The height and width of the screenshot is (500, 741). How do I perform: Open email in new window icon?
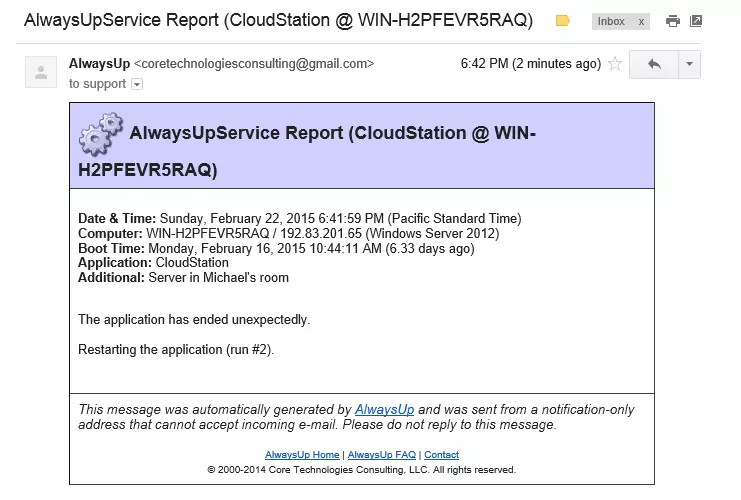pyautogui.click(x=696, y=21)
